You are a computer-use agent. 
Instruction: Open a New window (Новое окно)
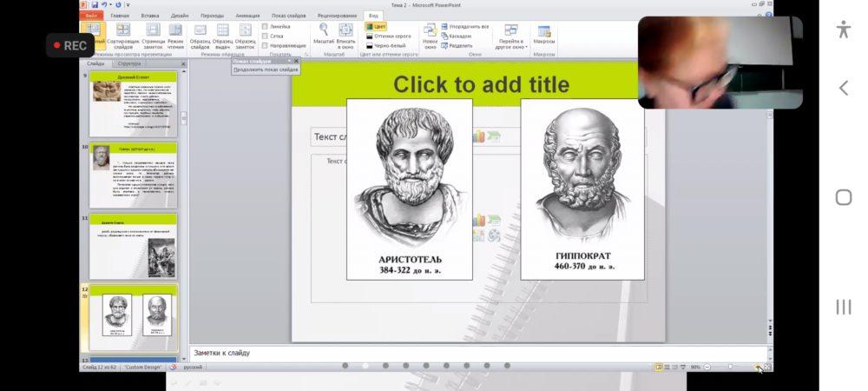(431, 36)
